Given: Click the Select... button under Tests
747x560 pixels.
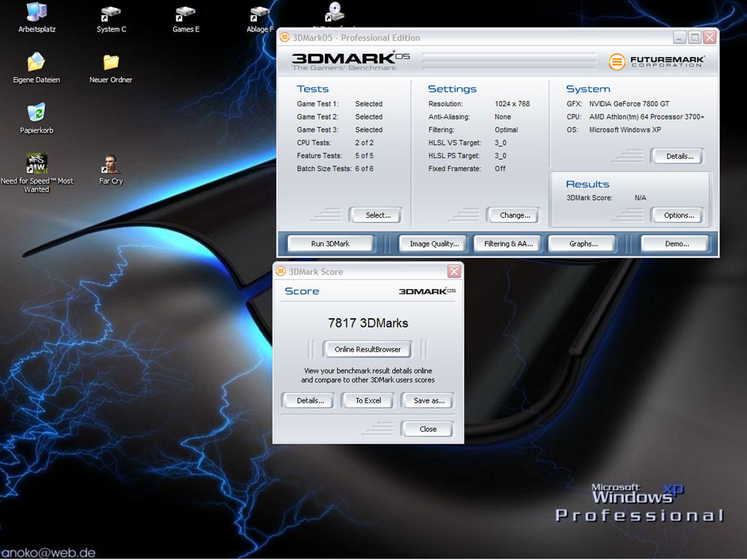Looking at the screenshot, I should point(375,215).
